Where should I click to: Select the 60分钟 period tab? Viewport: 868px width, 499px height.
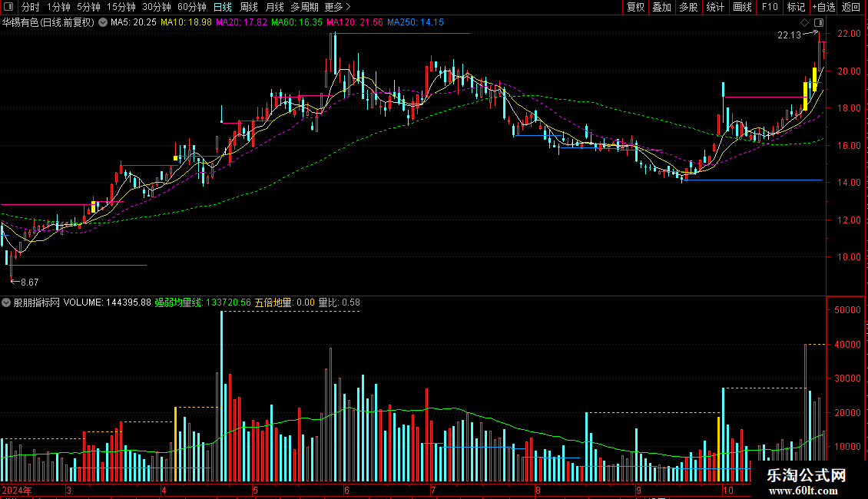pos(192,7)
